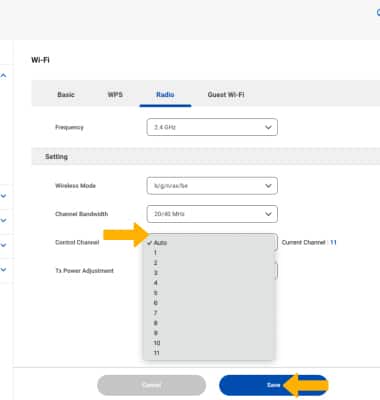Pick channel 9 from the list
Image resolution: width=380 pixels, height=400 pixels.
tap(209, 333)
